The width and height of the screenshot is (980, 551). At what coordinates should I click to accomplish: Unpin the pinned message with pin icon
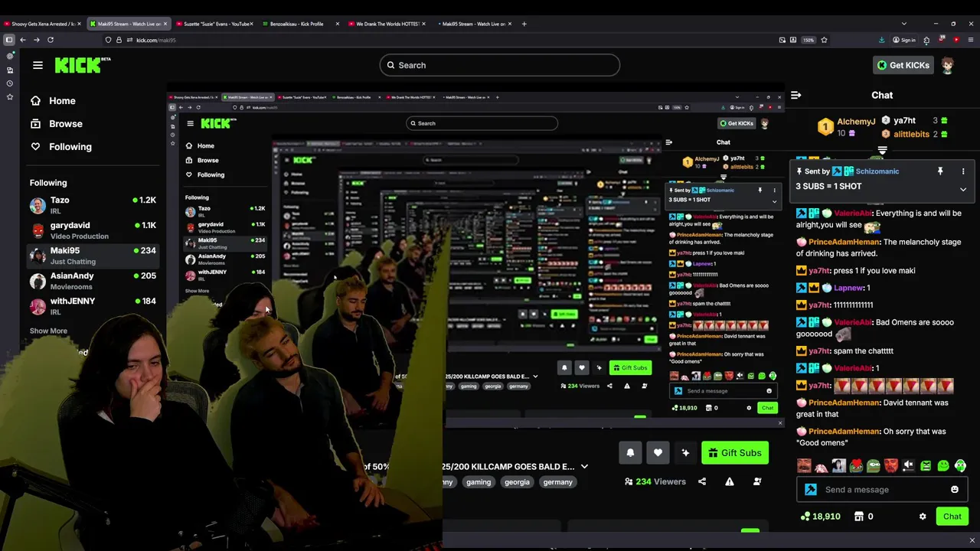point(940,171)
